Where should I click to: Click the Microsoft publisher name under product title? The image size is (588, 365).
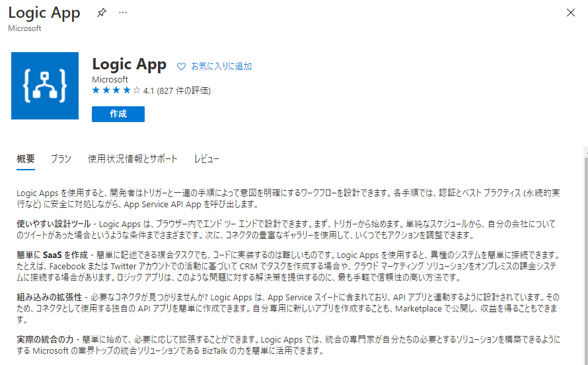tap(110, 79)
